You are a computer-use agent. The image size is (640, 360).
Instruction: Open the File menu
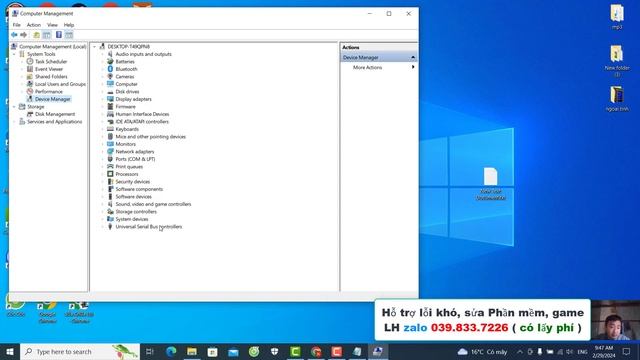pyautogui.click(x=17, y=25)
